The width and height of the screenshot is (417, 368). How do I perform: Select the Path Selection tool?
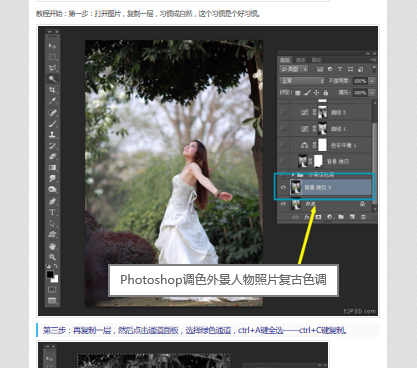coord(52,223)
